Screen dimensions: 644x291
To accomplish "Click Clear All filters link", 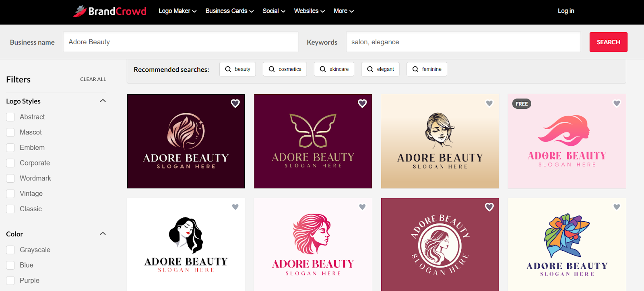I will click(x=93, y=79).
